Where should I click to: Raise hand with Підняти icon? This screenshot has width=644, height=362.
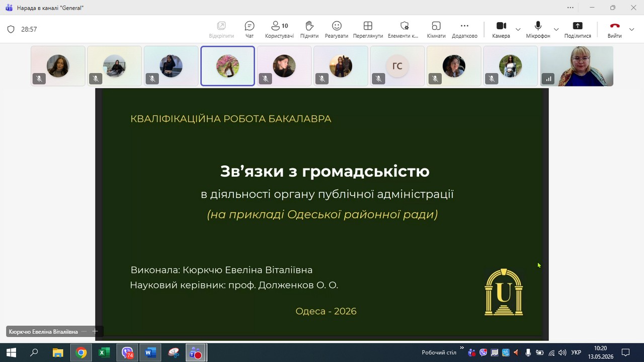tap(309, 30)
